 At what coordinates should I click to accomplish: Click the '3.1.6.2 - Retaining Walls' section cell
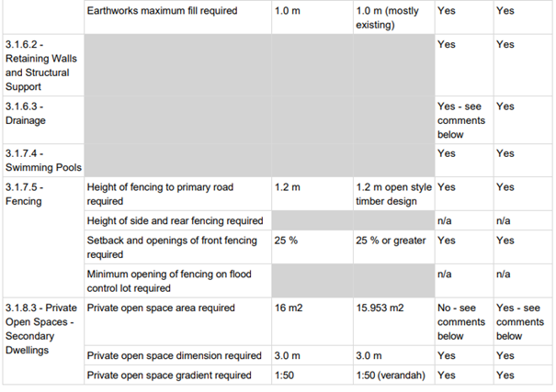click(x=41, y=65)
